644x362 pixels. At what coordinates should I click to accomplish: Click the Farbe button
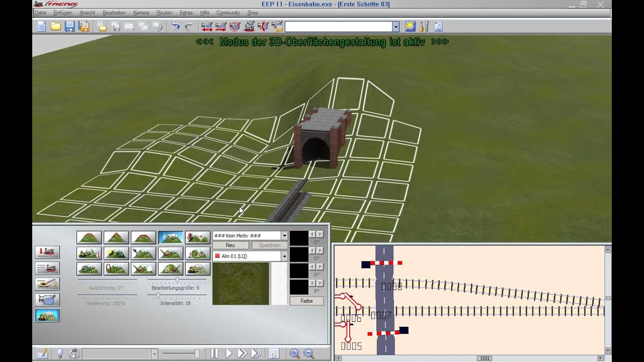(306, 301)
